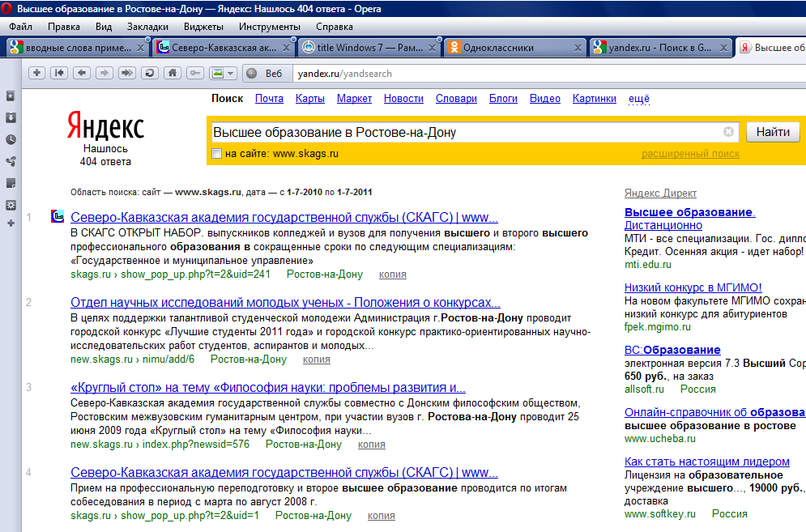Click the Fast Forward double-arrow button

pos(127,73)
